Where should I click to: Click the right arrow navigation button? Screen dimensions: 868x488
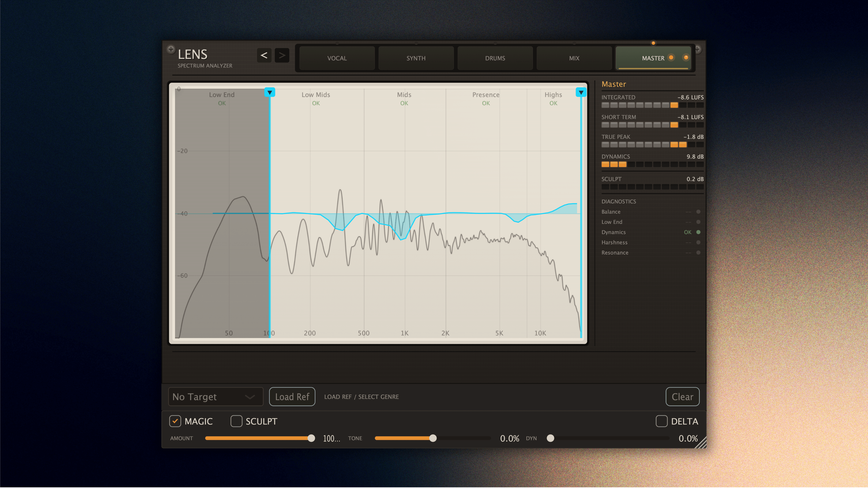[x=282, y=55]
